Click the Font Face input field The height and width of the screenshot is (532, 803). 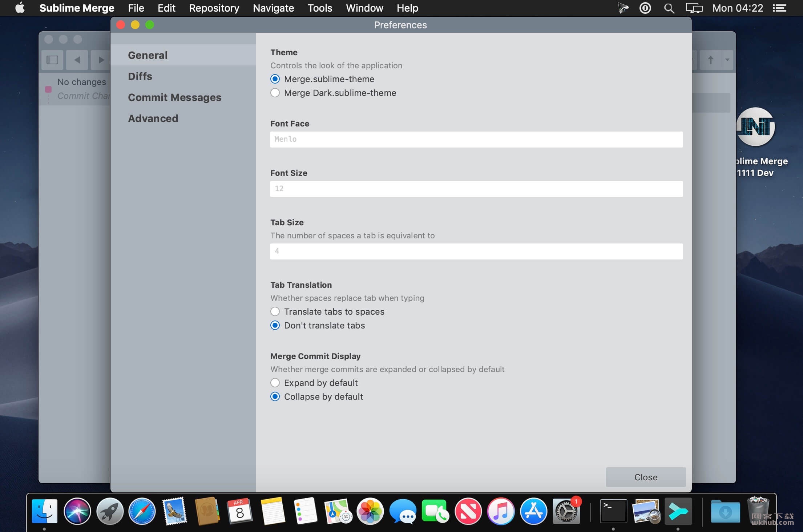[x=476, y=139]
